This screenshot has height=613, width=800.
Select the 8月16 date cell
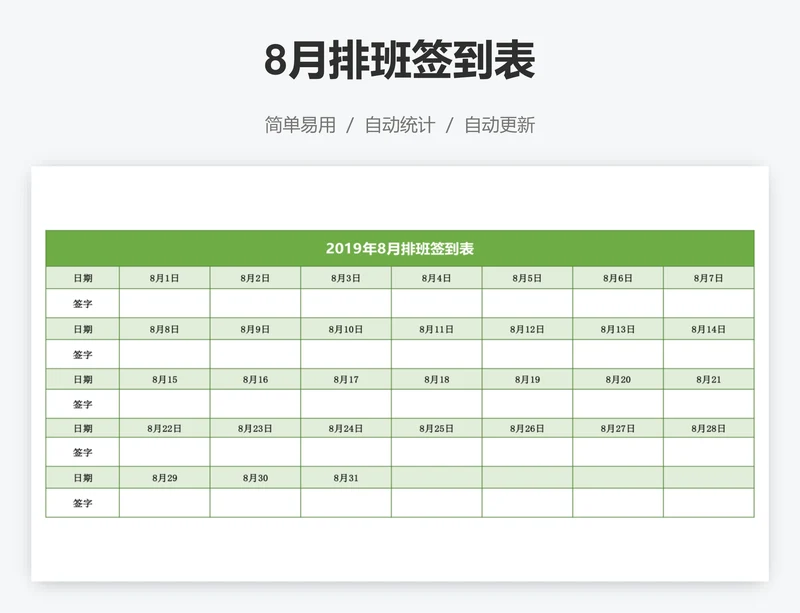click(255, 379)
